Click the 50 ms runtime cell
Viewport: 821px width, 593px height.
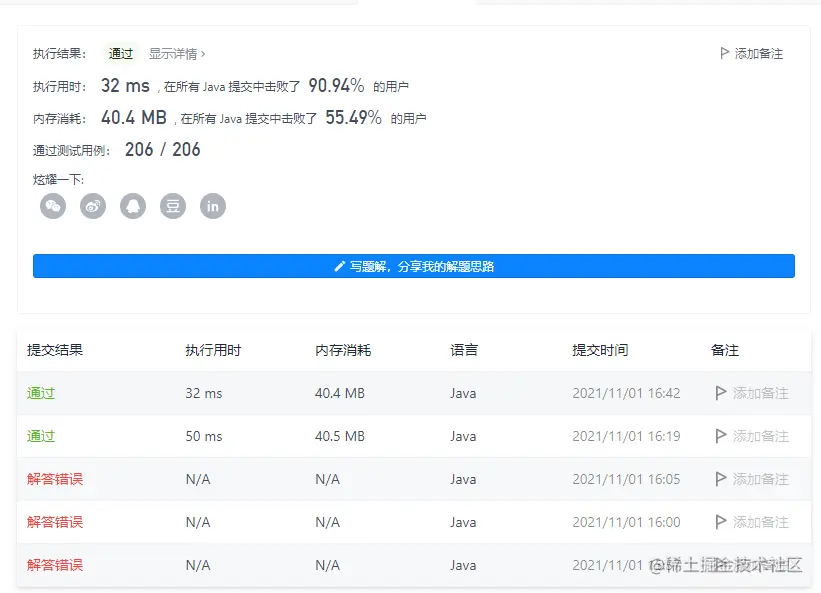click(x=204, y=436)
